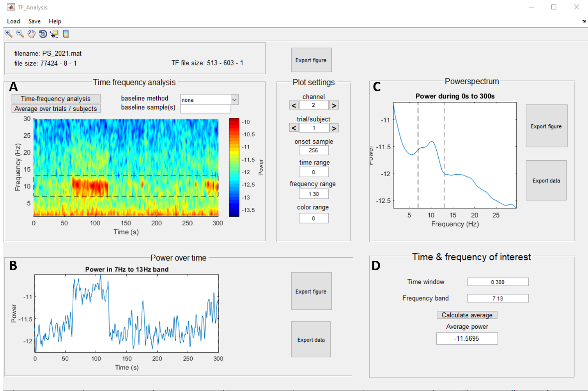Image resolution: width=588 pixels, height=391 pixels.
Task: Click the red alpha burst in the spectrogram
Action: tap(90, 186)
